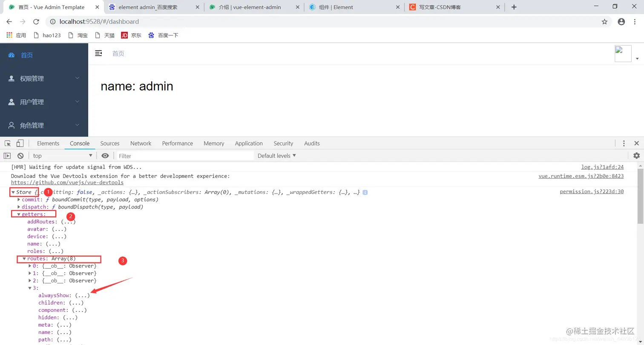This screenshot has width=644, height=345.
Task: Switch to the Application DevTools tab
Action: click(249, 143)
